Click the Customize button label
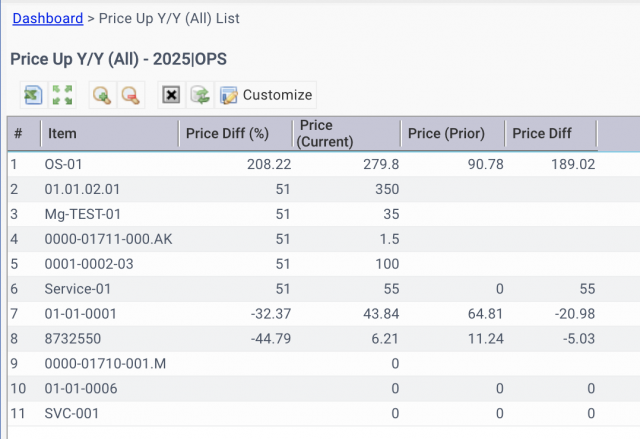The height and width of the screenshot is (439, 640). [x=278, y=95]
